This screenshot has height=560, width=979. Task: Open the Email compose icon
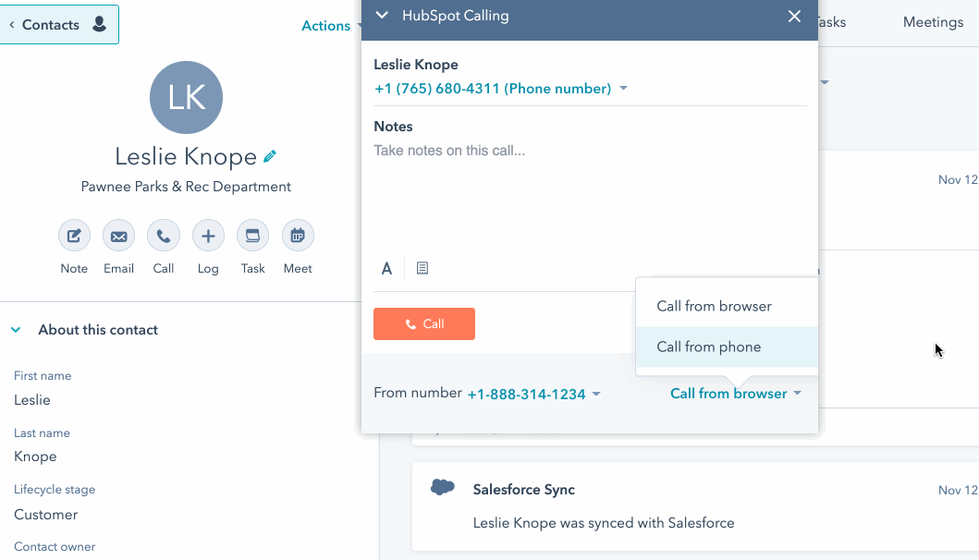118,236
